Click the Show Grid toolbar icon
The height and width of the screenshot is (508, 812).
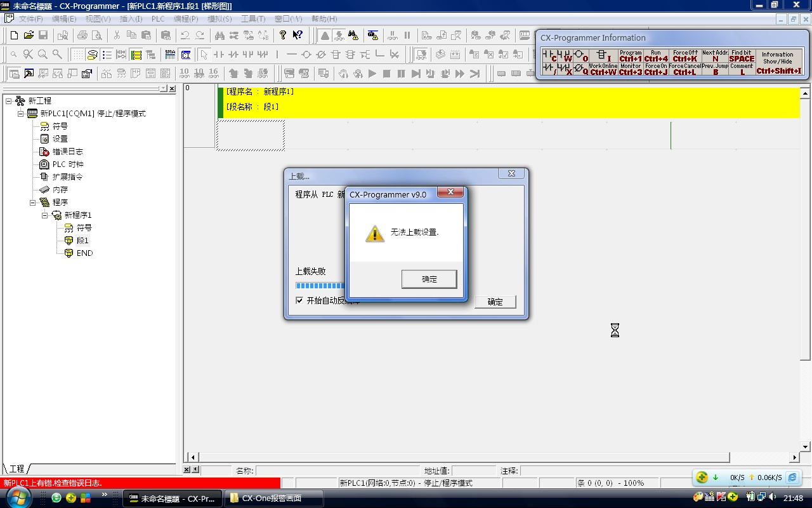(x=77, y=55)
